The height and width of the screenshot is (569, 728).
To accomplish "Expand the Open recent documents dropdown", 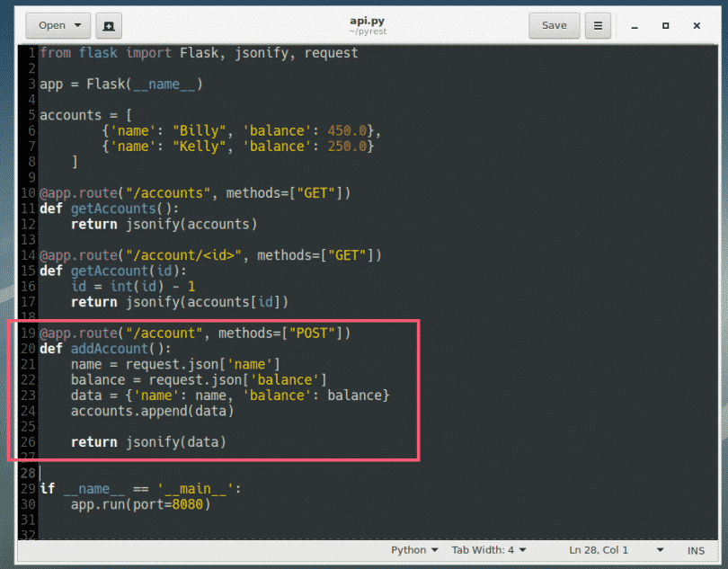I will tap(76, 25).
